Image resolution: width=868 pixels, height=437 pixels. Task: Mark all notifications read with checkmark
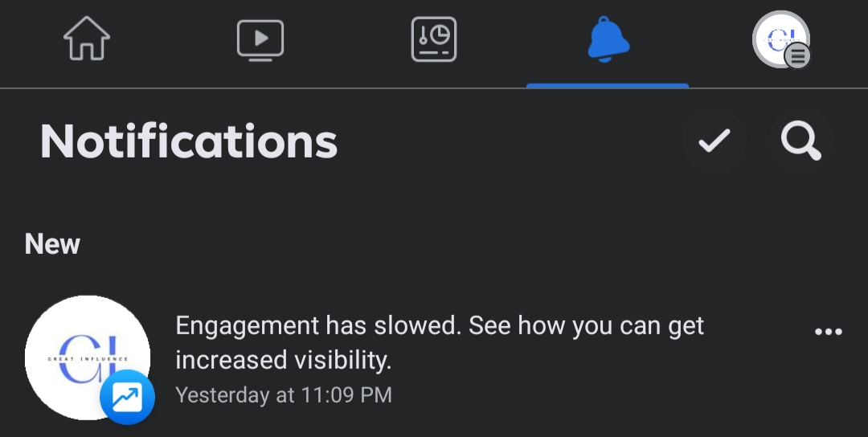pyautogui.click(x=714, y=141)
